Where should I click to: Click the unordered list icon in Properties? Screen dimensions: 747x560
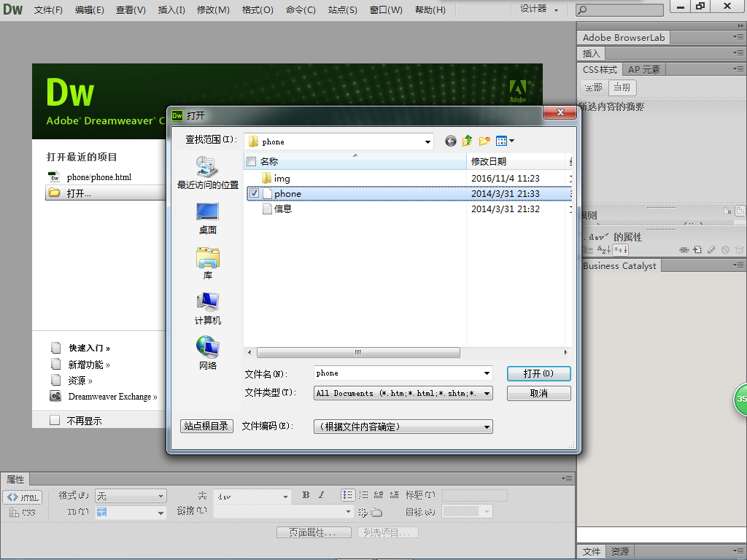348,495
